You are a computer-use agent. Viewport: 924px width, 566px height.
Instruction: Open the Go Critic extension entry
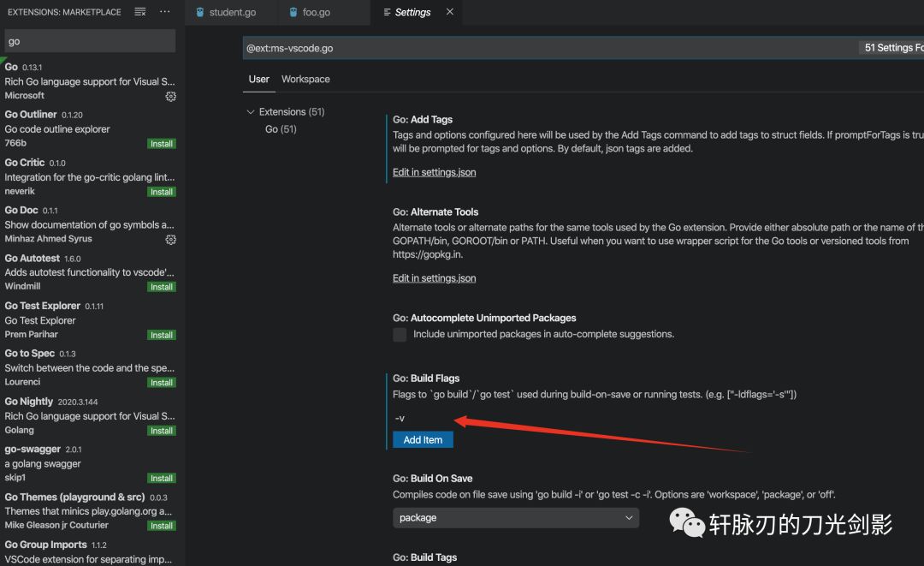90,177
